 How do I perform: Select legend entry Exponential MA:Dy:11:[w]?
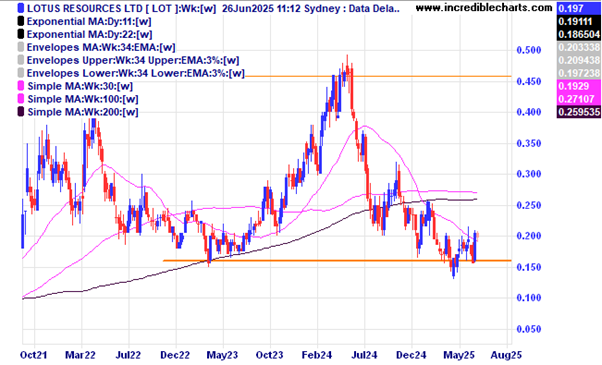click(89, 21)
